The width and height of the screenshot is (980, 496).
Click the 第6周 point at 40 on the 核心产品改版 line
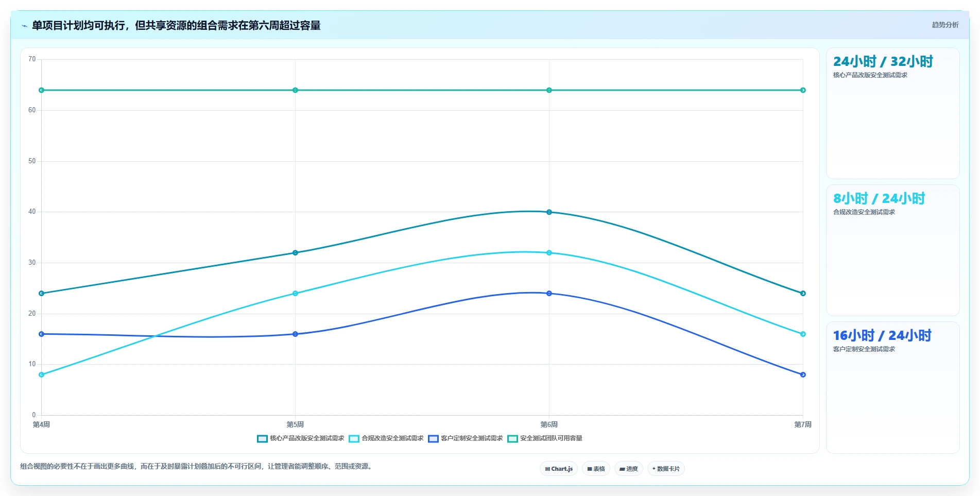pyautogui.click(x=549, y=212)
